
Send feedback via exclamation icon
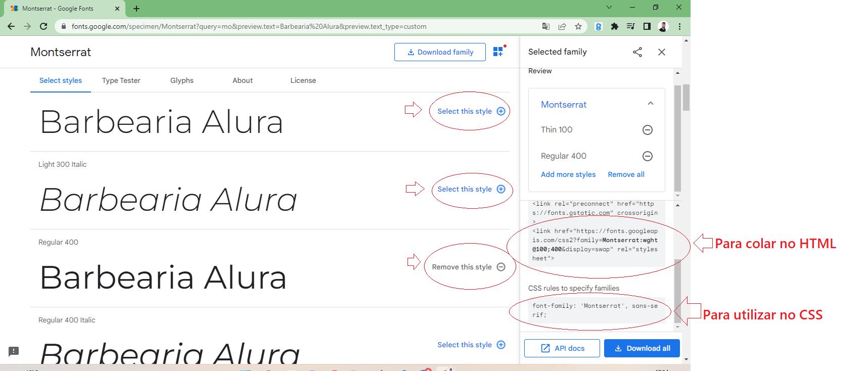[14, 351]
